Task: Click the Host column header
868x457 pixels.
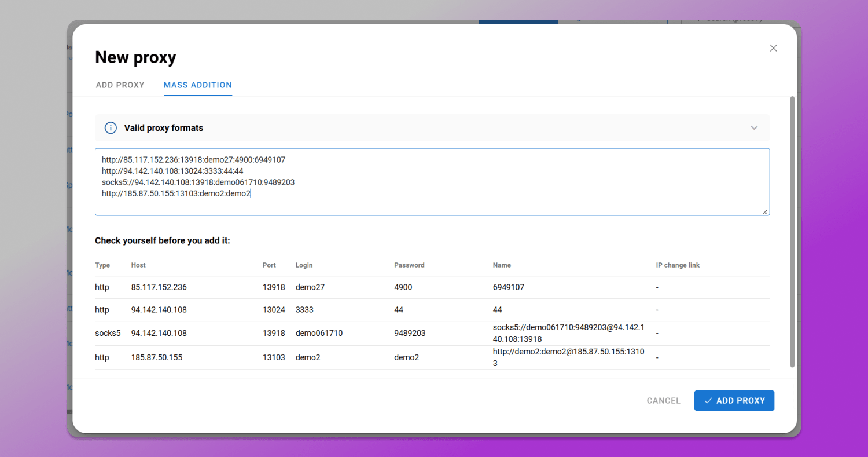Action: coord(138,265)
